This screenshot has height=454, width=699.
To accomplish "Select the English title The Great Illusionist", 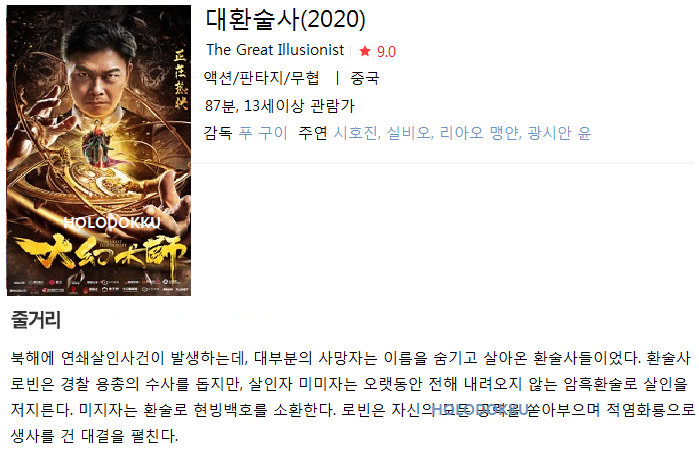I will (x=275, y=50).
